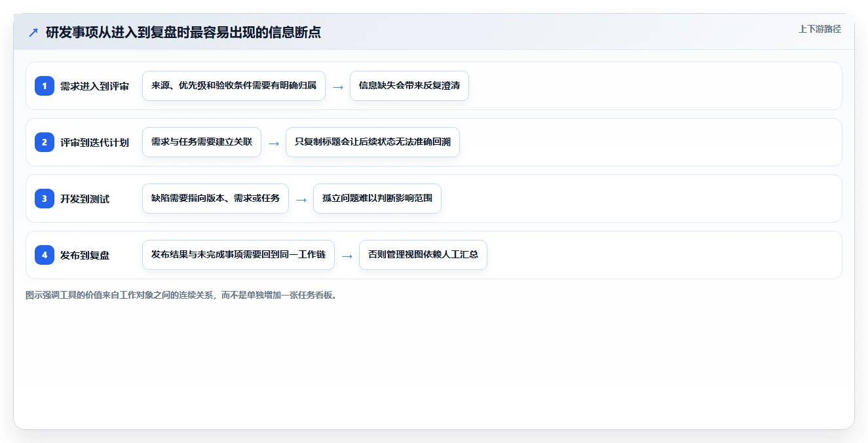
Task: Click the arrow before 只复制标题会让后续状态无法准确回溯
Action: coord(274,143)
